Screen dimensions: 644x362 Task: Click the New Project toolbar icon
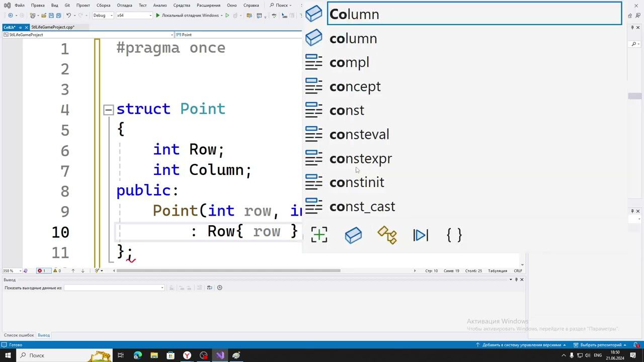click(x=33, y=16)
